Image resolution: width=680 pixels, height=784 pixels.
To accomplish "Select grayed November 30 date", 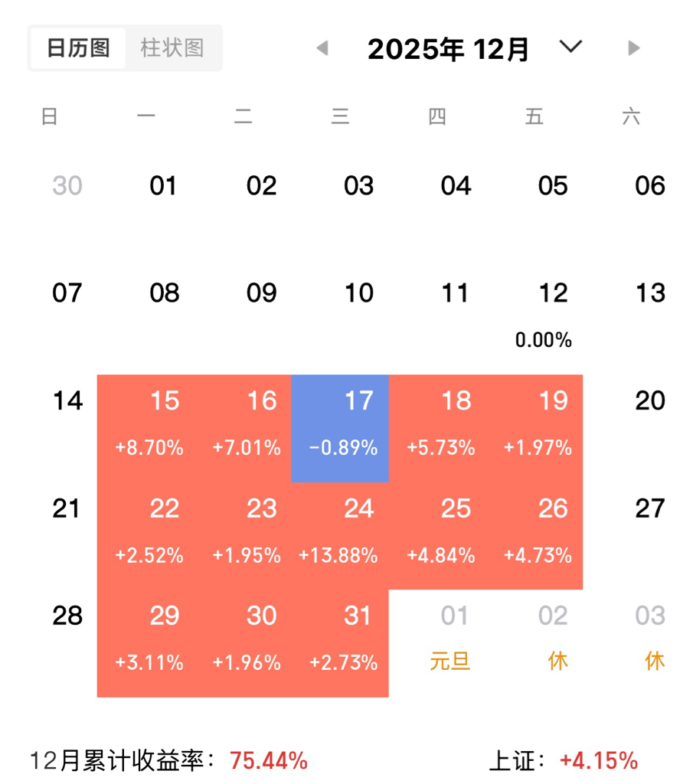I will point(67,186).
